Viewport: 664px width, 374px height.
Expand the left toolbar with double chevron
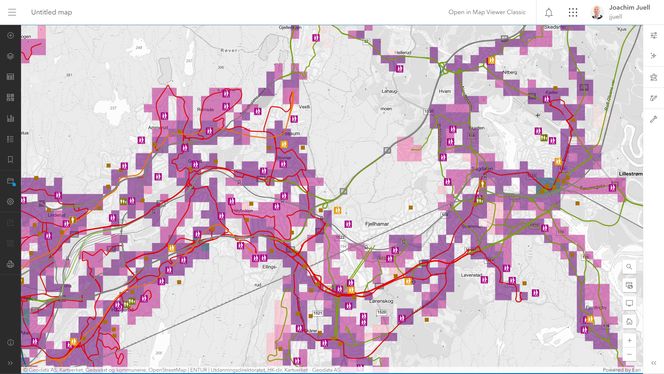(x=11, y=363)
